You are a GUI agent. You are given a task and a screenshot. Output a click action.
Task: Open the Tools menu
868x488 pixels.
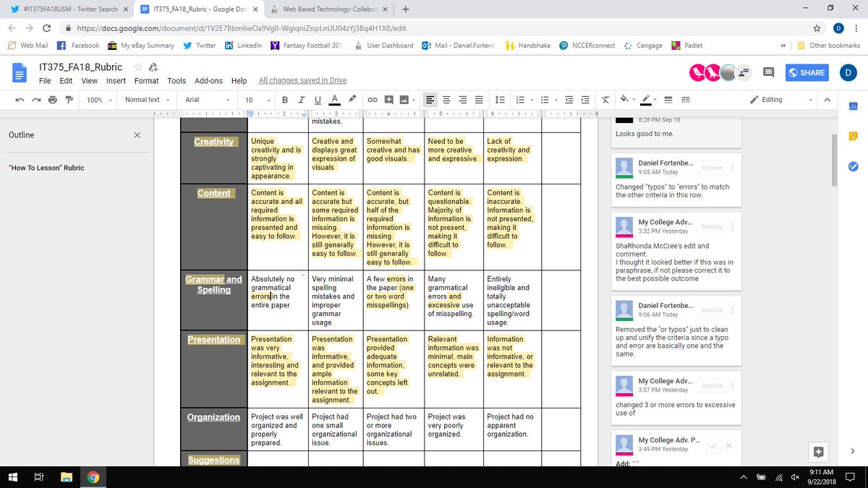tap(176, 81)
